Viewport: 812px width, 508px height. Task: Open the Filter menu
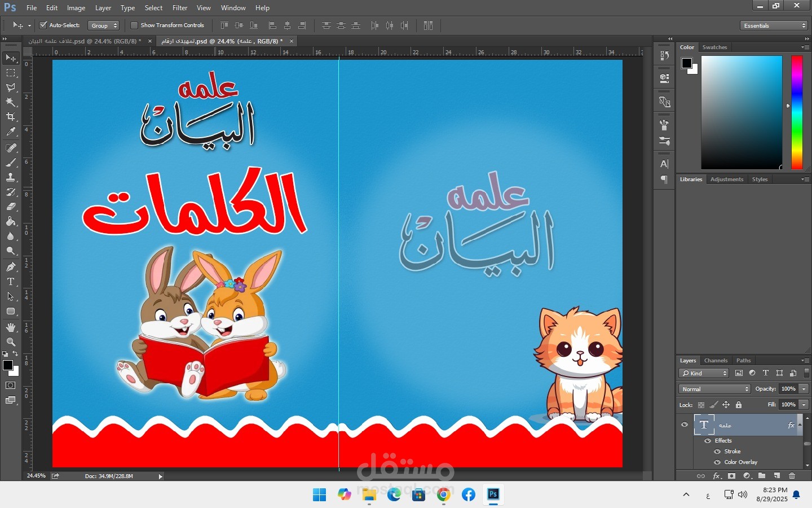point(180,8)
